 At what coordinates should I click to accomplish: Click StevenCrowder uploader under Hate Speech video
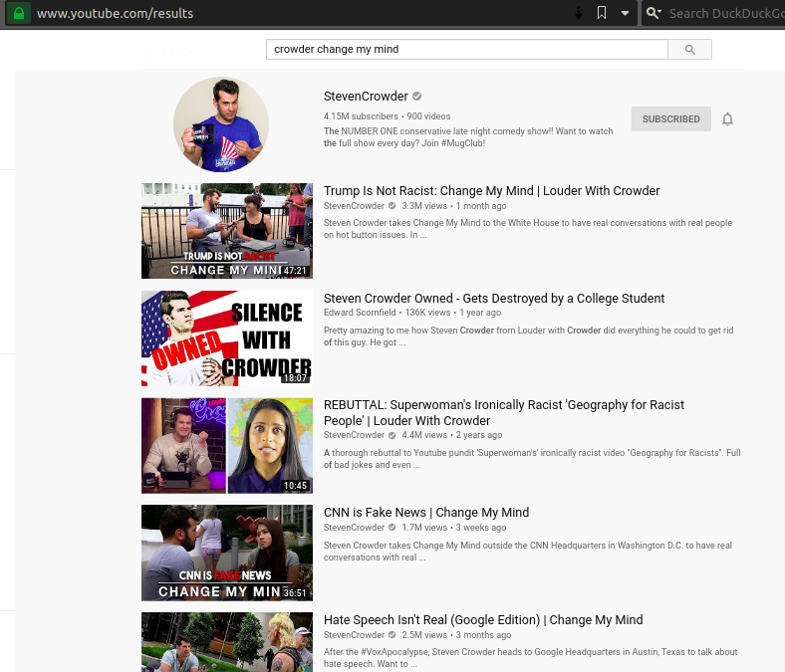[354, 635]
